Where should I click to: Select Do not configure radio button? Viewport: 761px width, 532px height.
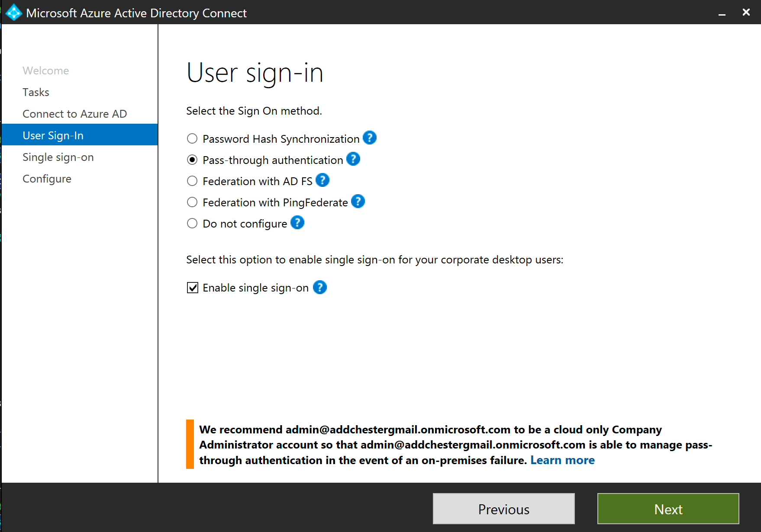(x=192, y=223)
